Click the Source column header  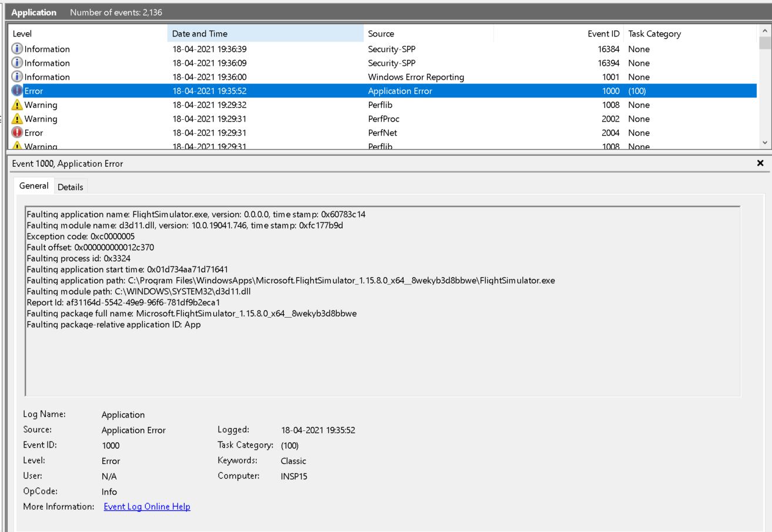point(428,34)
